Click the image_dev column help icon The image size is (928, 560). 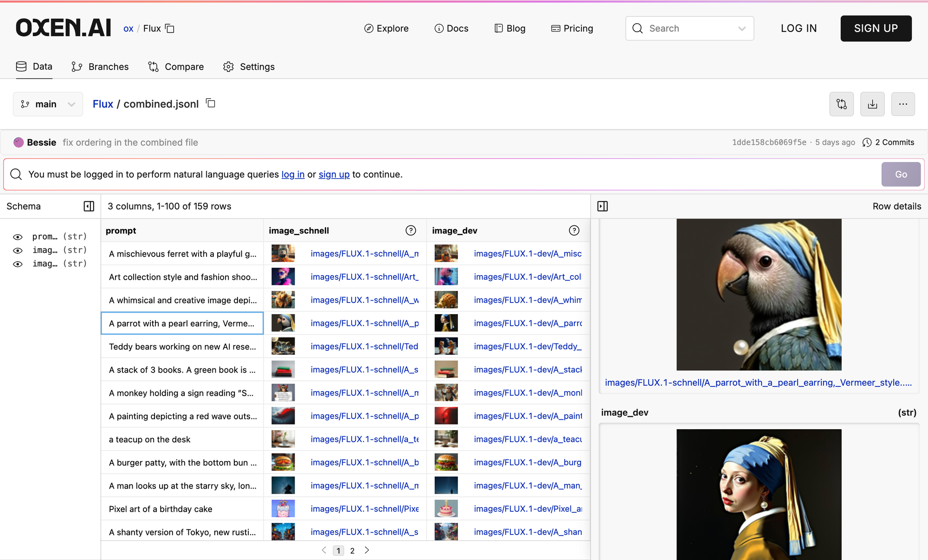(574, 231)
